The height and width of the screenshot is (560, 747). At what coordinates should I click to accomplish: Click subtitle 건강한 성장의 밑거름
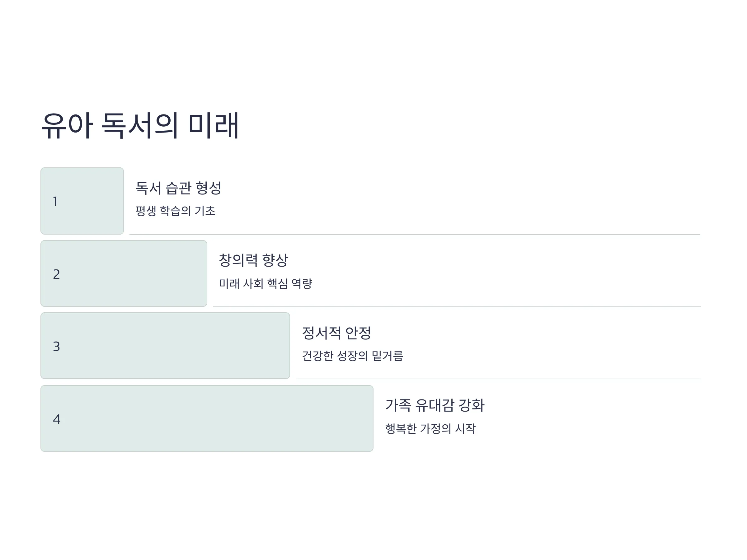(353, 356)
